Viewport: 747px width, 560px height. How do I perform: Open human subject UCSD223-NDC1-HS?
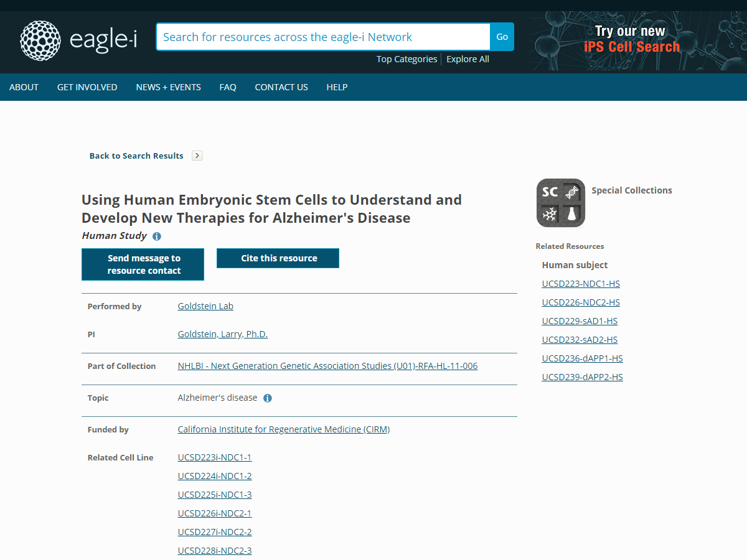(x=581, y=284)
